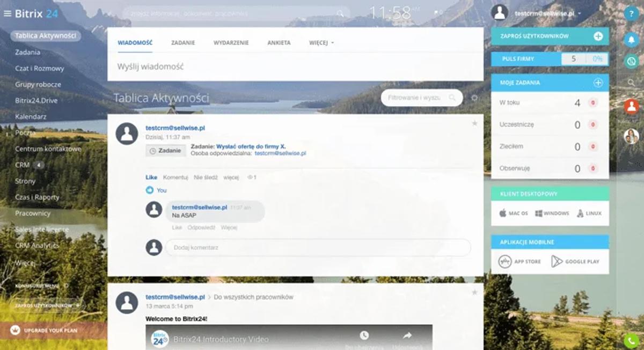This screenshot has height=350, width=644.
Task: Click Komentuj under the task post
Action: click(175, 177)
